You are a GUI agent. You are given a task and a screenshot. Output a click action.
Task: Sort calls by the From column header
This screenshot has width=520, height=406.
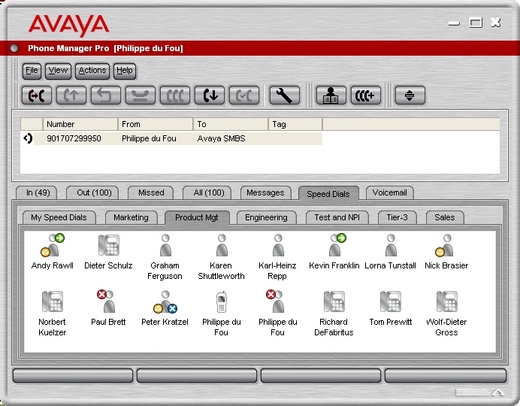(x=156, y=124)
